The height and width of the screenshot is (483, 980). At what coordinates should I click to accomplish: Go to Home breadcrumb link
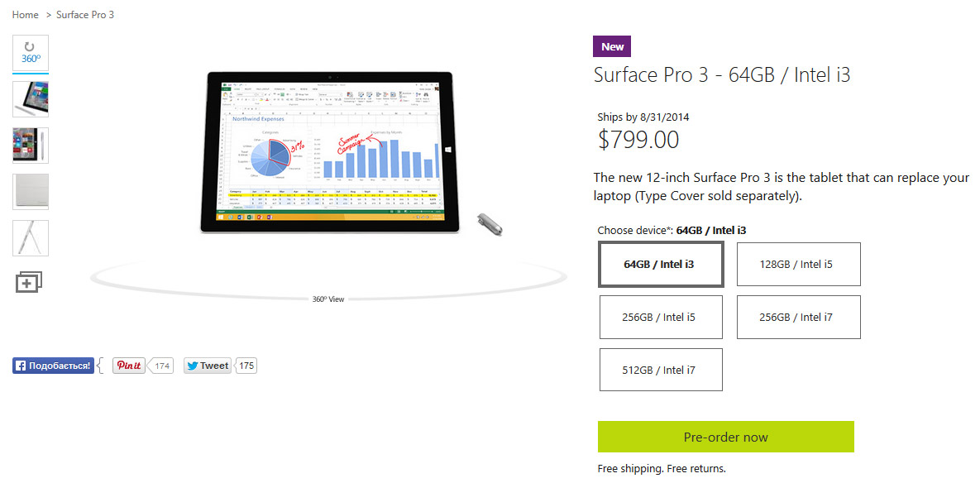point(26,15)
